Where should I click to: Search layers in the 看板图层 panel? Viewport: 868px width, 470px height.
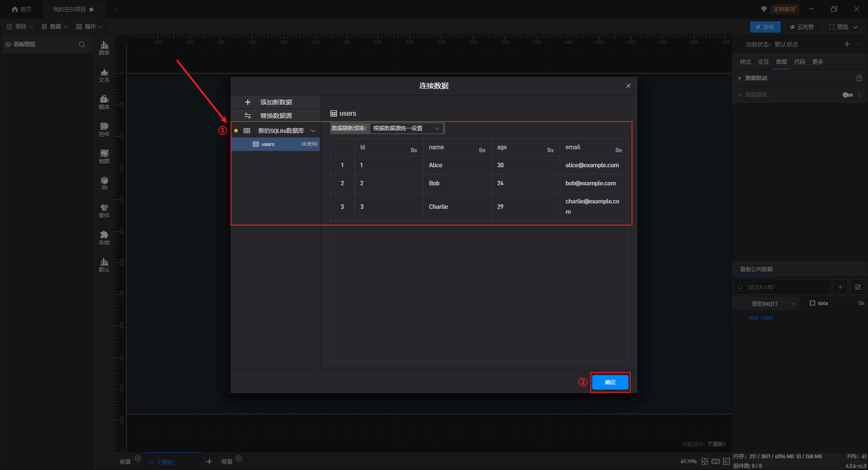(x=82, y=44)
